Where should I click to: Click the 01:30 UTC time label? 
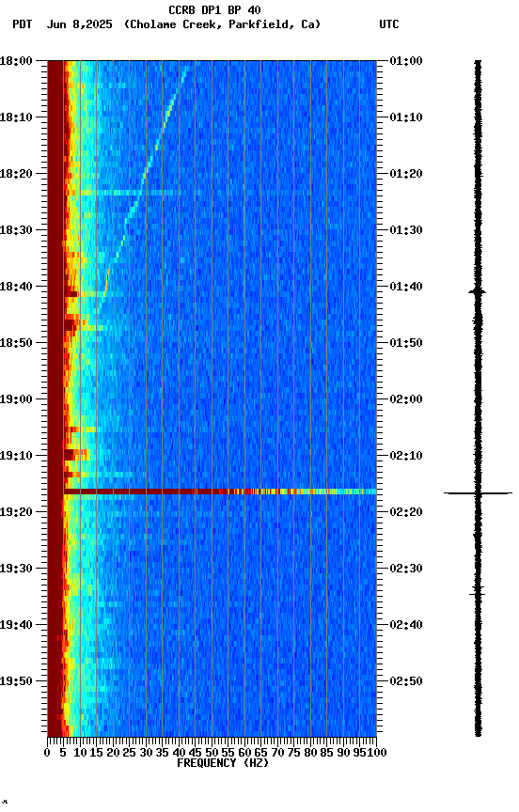point(406,230)
